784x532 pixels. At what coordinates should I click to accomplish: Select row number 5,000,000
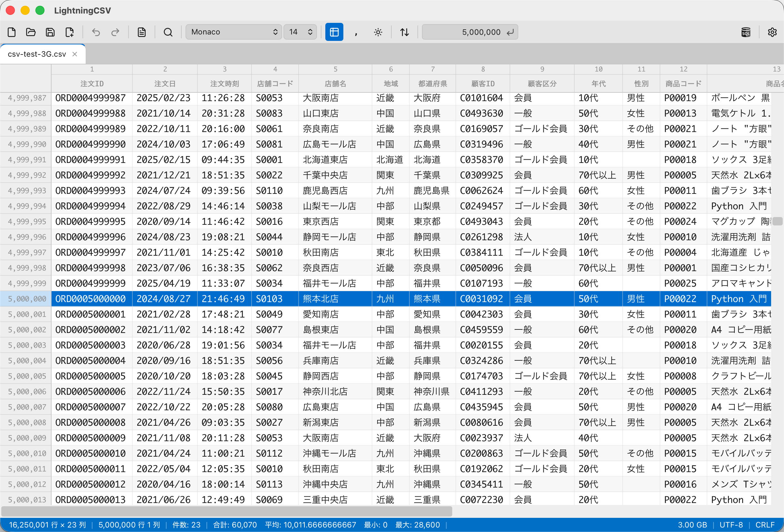click(x=26, y=299)
